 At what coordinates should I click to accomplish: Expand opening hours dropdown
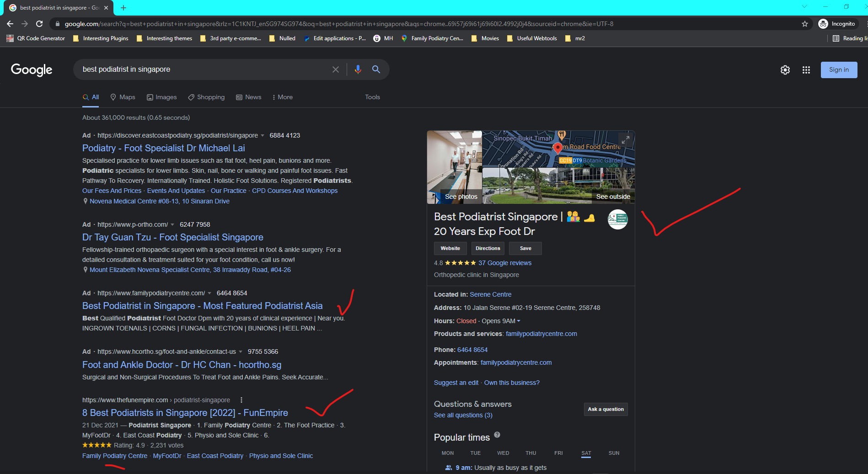(x=519, y=321)
